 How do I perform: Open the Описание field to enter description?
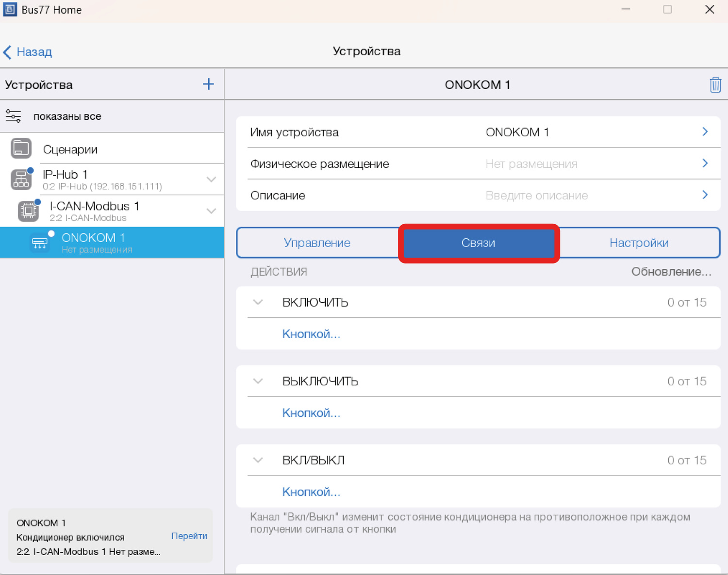[478, 196]
